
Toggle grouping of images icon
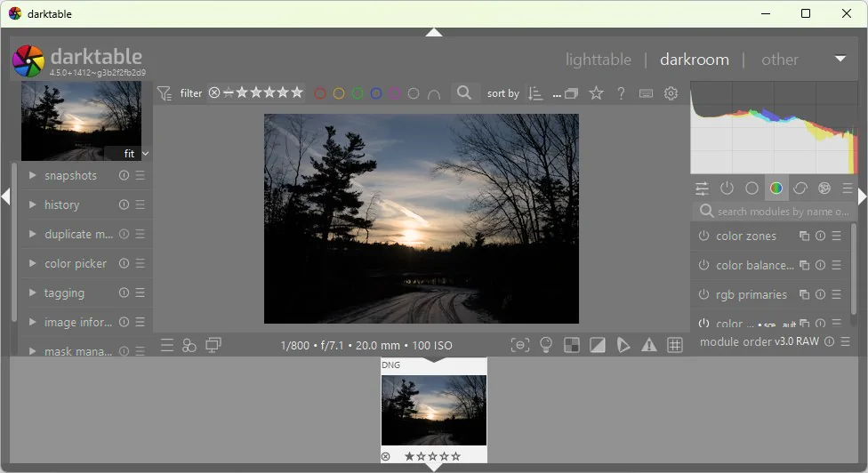pyautogui.click(x=571, y=93)
